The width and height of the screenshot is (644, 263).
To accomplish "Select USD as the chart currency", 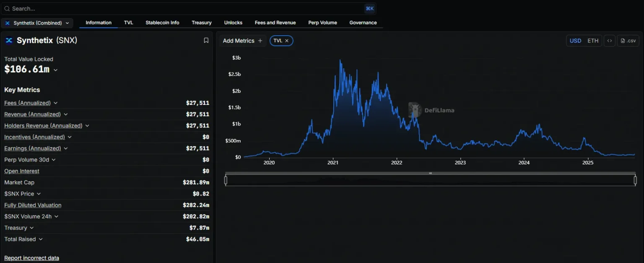I will point(575,41).
